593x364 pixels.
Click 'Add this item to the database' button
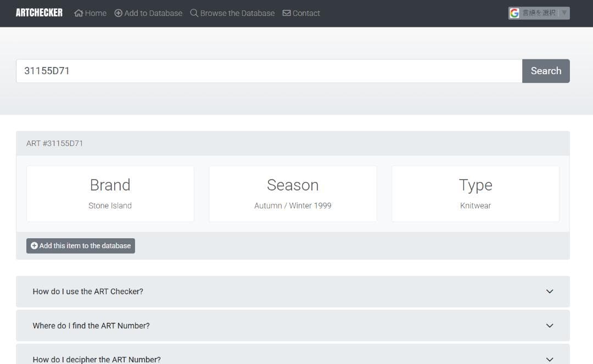tap(81, 246)
